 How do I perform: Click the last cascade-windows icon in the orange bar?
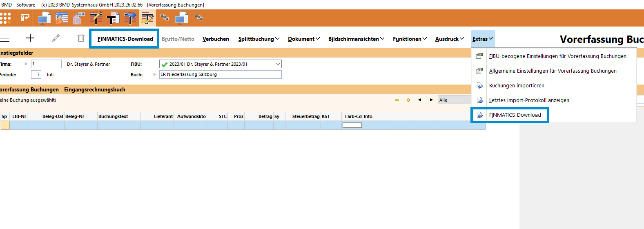pos(199,17)
